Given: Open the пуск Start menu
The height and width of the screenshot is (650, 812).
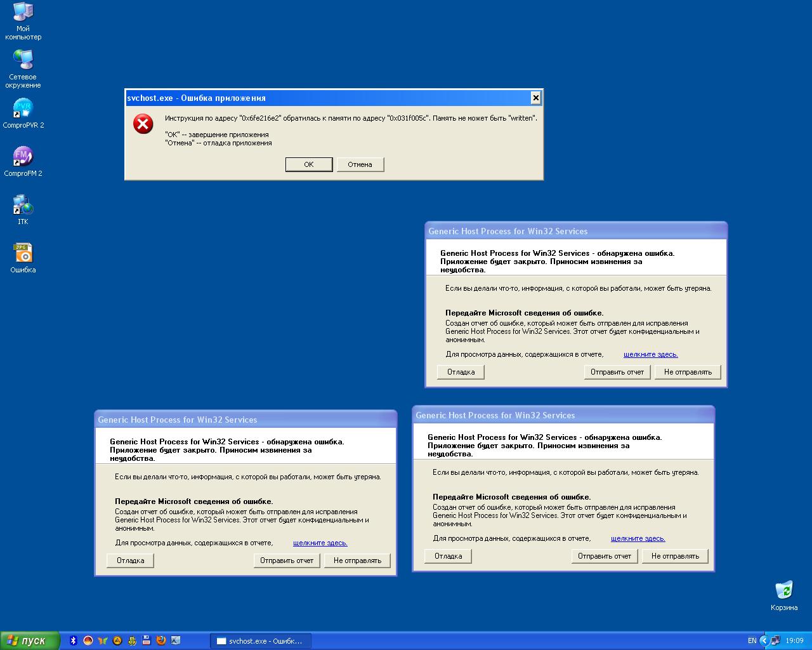Looking at the screenshot, I should (x=30, y=640).
